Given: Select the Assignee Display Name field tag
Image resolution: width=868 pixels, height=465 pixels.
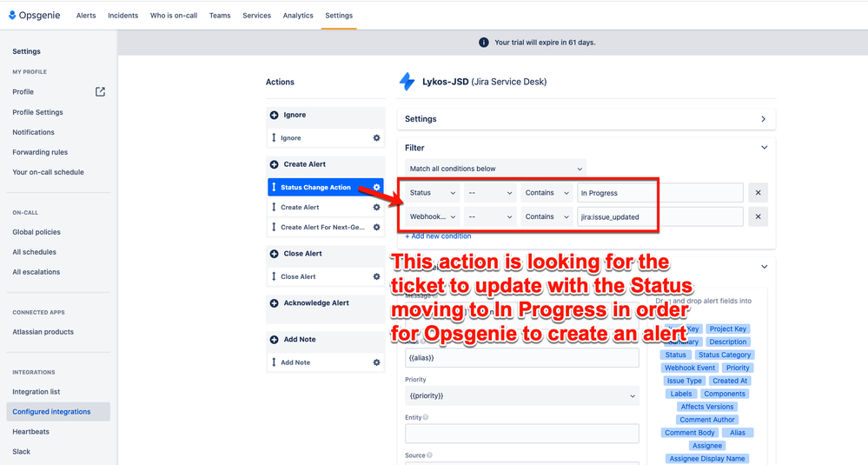Looking at the screenshot, I should click(707, 458).
